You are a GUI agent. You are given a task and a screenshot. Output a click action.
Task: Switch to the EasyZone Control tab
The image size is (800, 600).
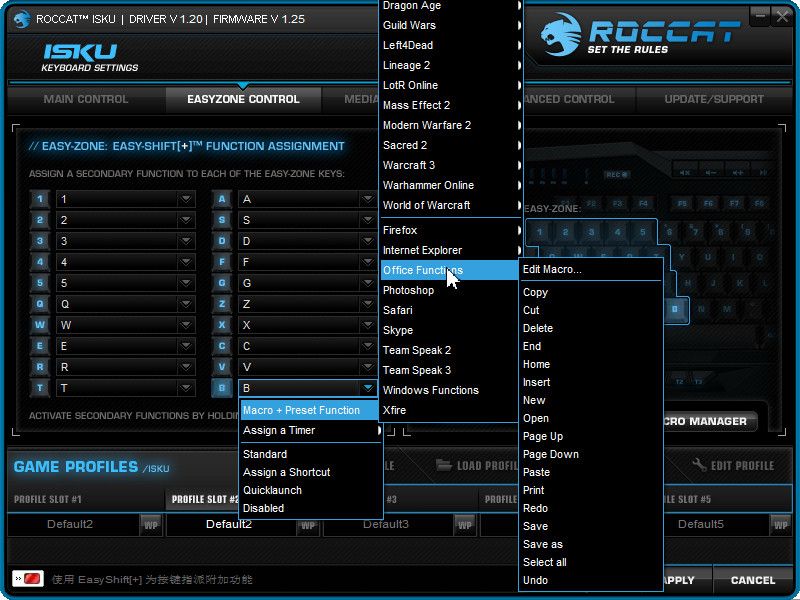coord(243,99)
